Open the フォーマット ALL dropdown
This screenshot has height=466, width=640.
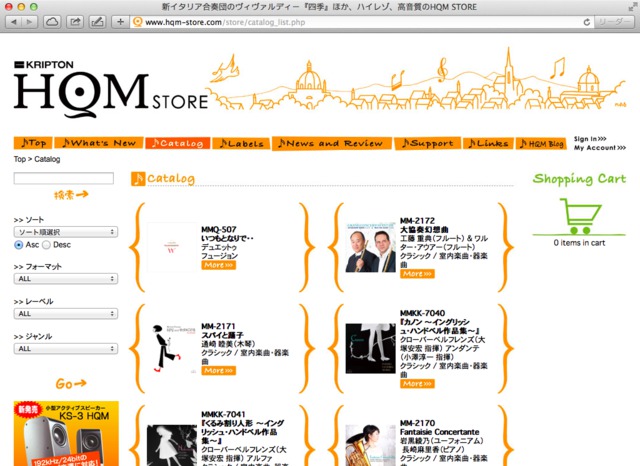pyautogui.click(x=66, y=279)
